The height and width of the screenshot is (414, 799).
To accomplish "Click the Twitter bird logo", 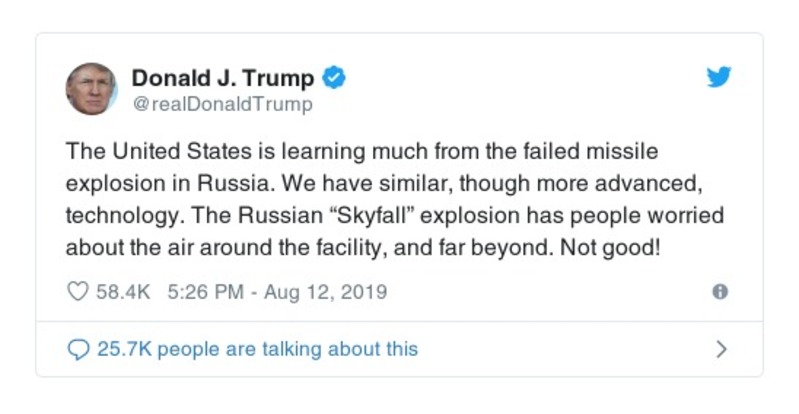I will click(718, 78).
